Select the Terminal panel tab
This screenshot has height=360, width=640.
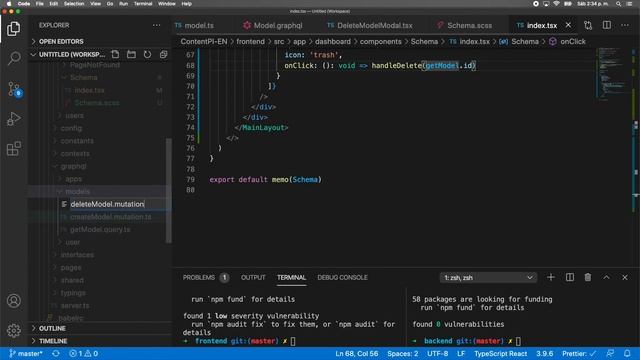pyautogui.click(x=291, y=278)
